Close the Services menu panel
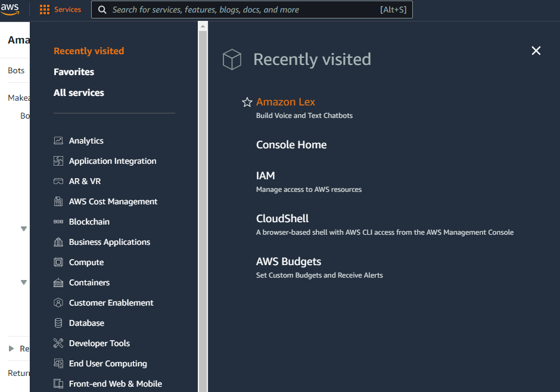Image resolution: width=560 pixels, height=392 pixels. [536, 51]
